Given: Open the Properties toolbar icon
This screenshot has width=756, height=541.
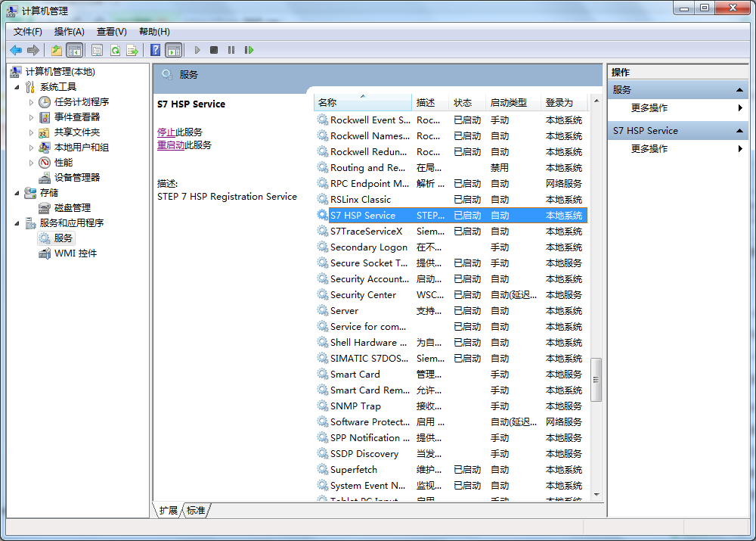Looking at the screenshot, I should 98,50.
